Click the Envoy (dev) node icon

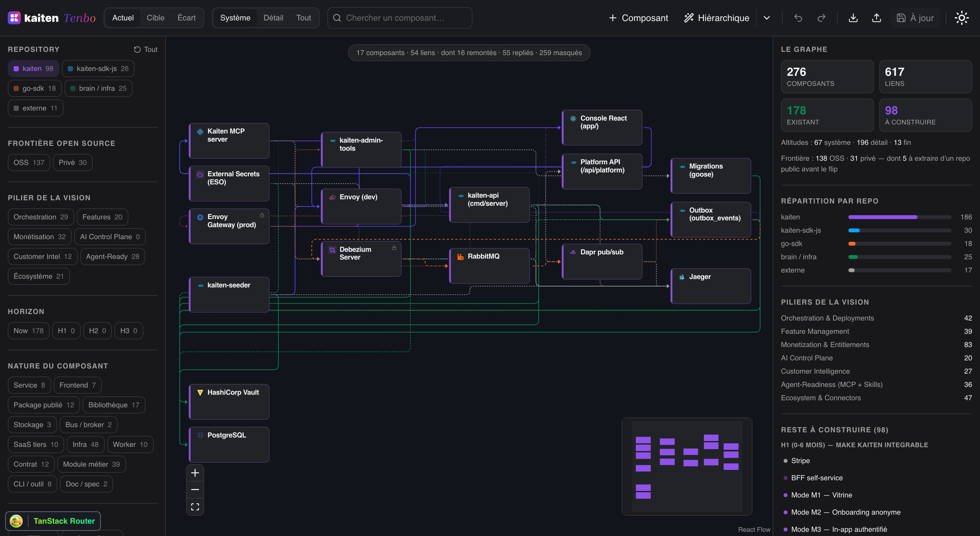[x=332, y=197]
